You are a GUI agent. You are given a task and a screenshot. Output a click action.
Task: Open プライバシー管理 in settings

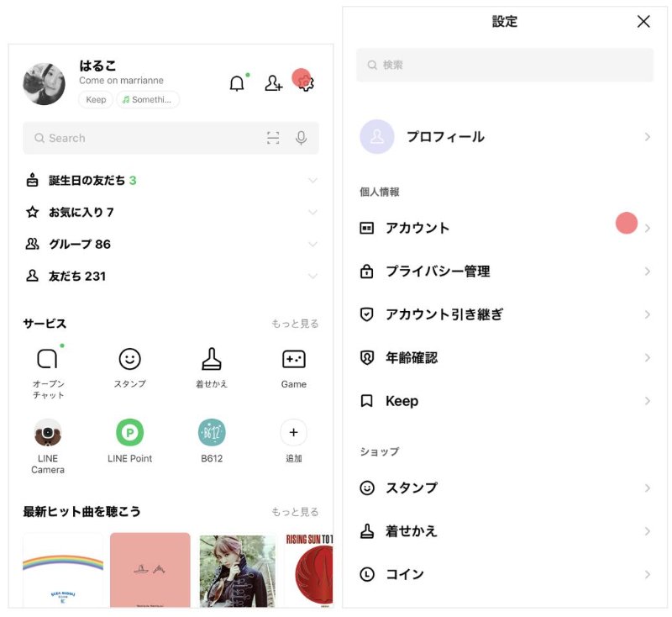[504, 272]
